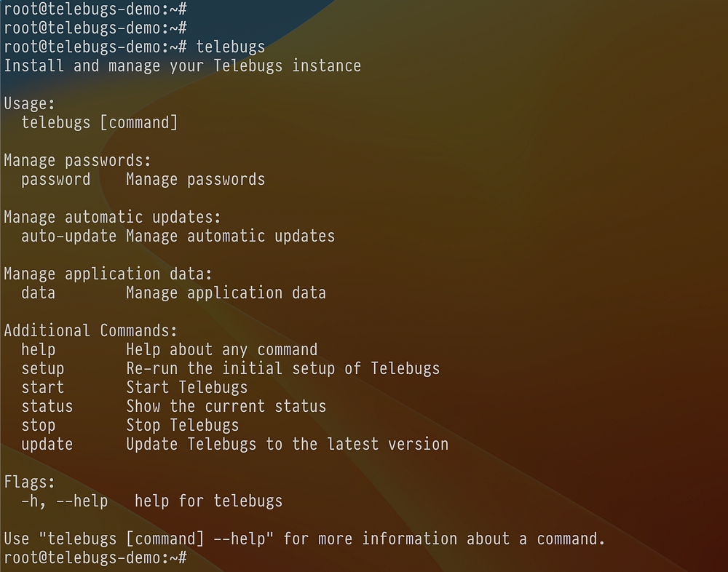The width and height of the screenshot is (728, 572).
Task: Click the 'Additional Commands:' heading
Action: pyautogui.click(x=91, y=330)
